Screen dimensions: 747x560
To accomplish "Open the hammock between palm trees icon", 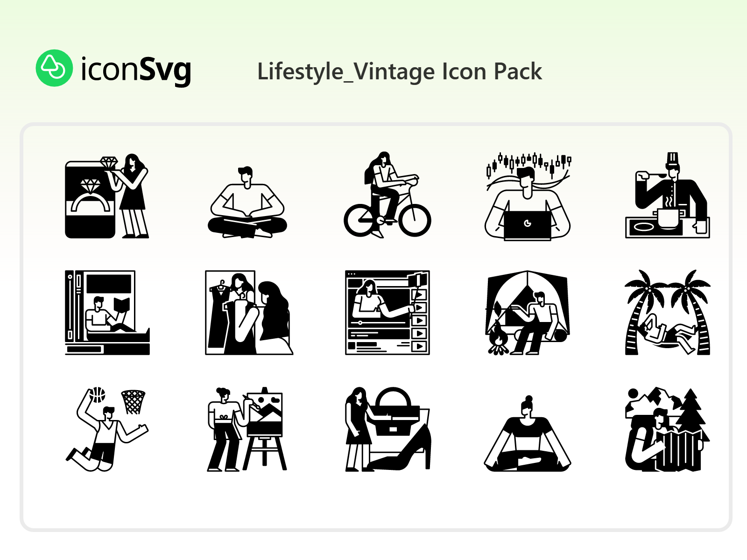I will click(x=668, y=312).
